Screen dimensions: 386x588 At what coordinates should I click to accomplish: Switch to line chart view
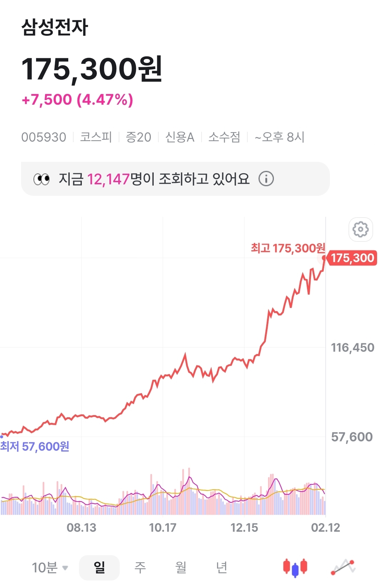343,567
